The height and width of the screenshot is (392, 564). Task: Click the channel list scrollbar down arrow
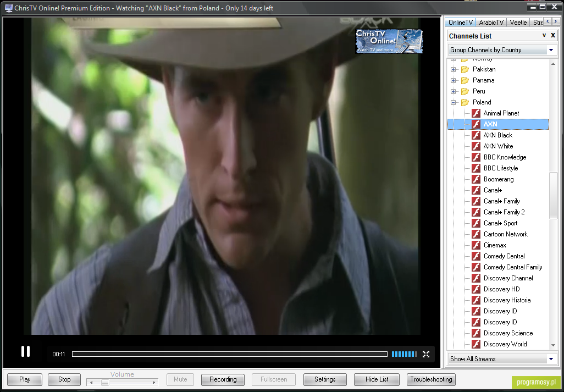click(553, 345)
